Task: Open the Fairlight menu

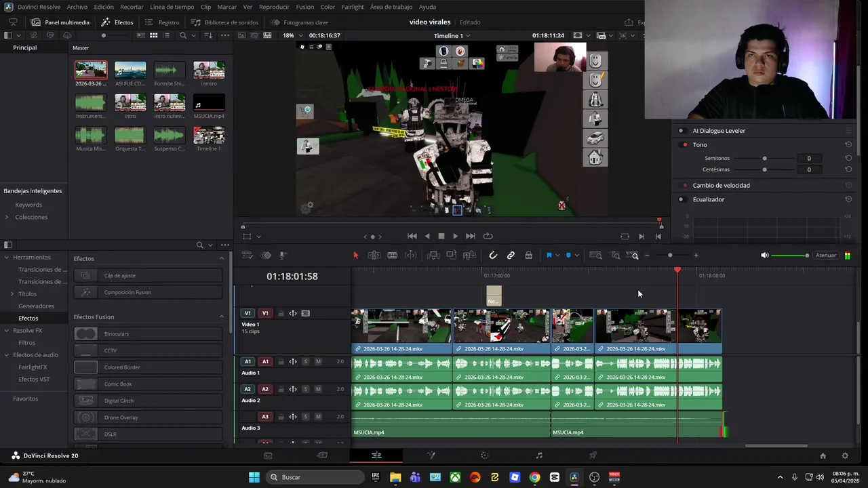Action: point(353,7)
